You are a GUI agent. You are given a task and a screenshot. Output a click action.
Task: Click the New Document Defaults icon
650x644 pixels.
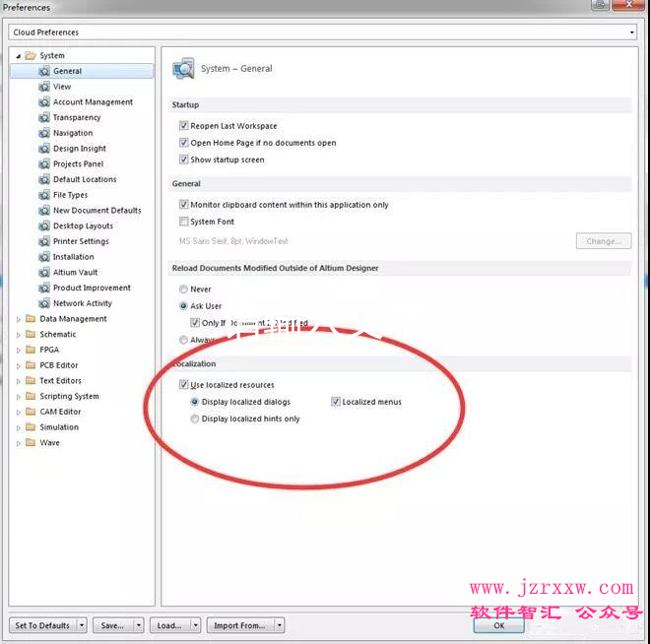(x=44, y=211)
